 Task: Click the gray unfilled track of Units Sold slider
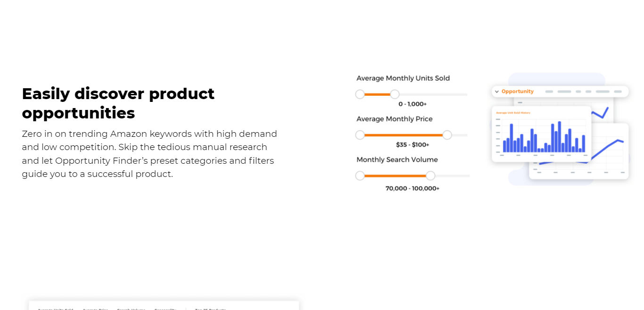click(433, 94)
